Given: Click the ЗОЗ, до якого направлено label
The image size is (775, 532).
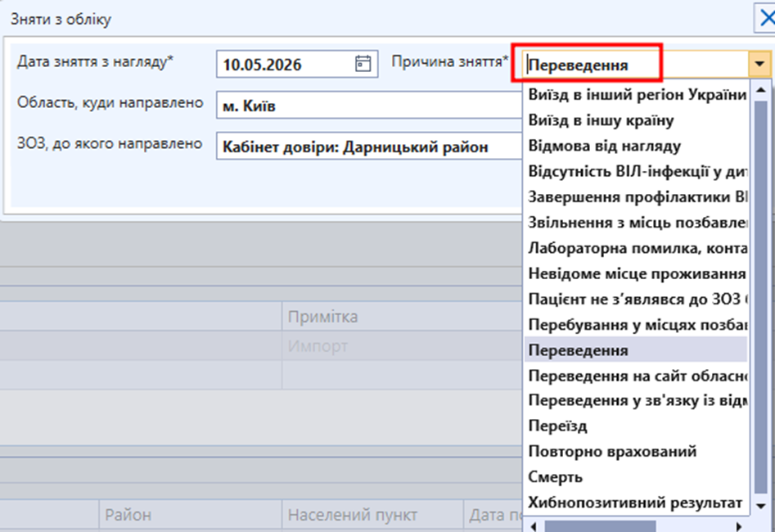Looking at the screenshot, I should [x=110, y=144].
